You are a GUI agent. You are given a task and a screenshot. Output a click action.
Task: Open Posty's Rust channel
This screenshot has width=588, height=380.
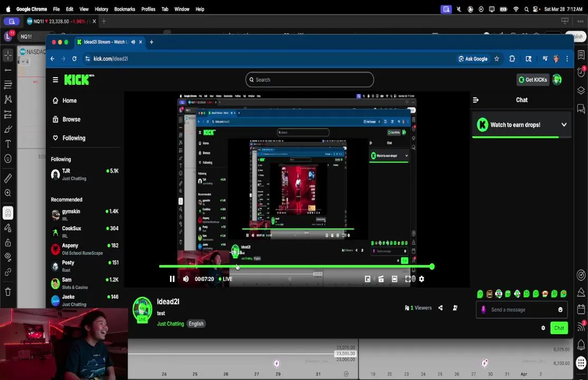[85, 266]
